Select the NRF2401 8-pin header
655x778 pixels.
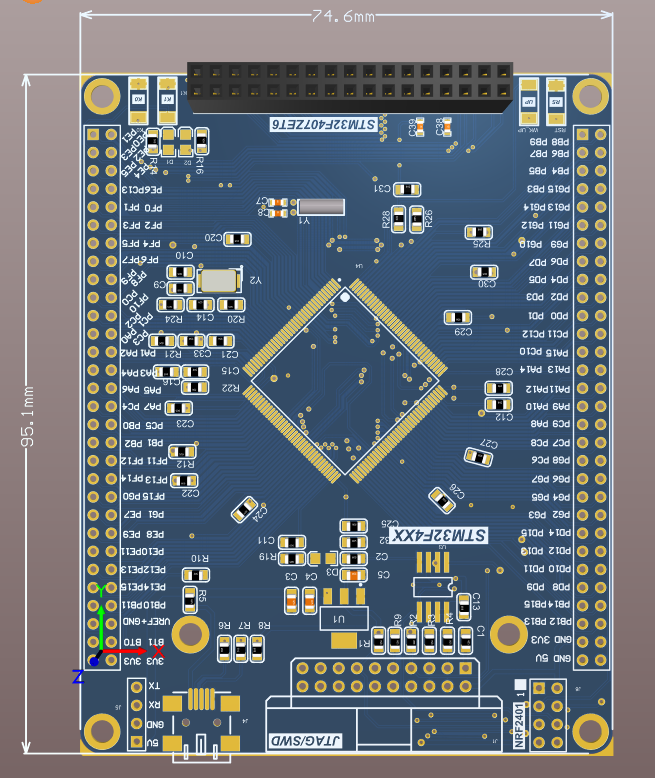point(548,715)
